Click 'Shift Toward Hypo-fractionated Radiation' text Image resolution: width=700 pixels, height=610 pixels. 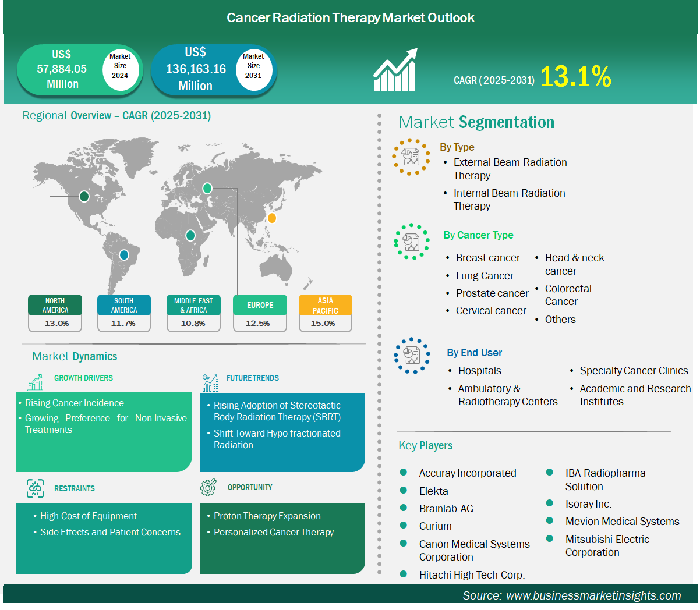(x=277, y=439)
